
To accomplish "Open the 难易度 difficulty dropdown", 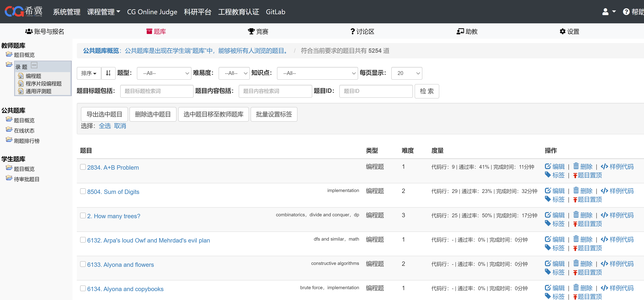I will pos(234,73).
